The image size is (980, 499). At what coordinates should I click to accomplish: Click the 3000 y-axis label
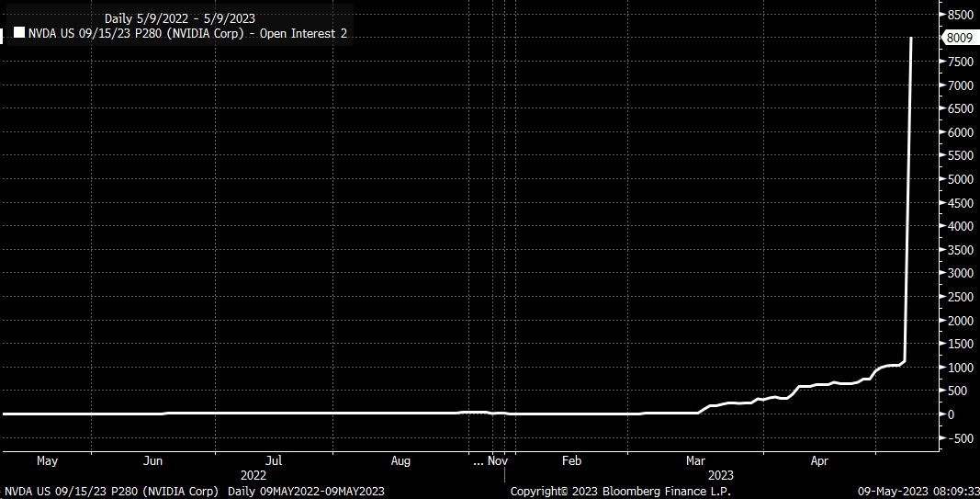point(960,273)
